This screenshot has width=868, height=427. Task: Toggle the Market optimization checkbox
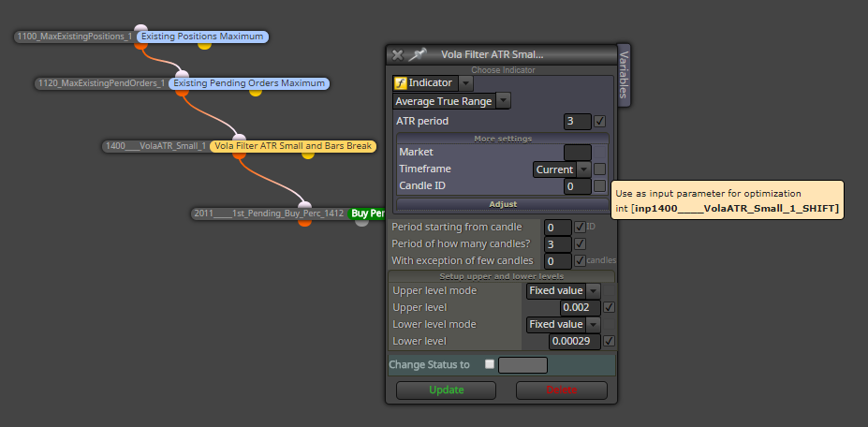599,153
